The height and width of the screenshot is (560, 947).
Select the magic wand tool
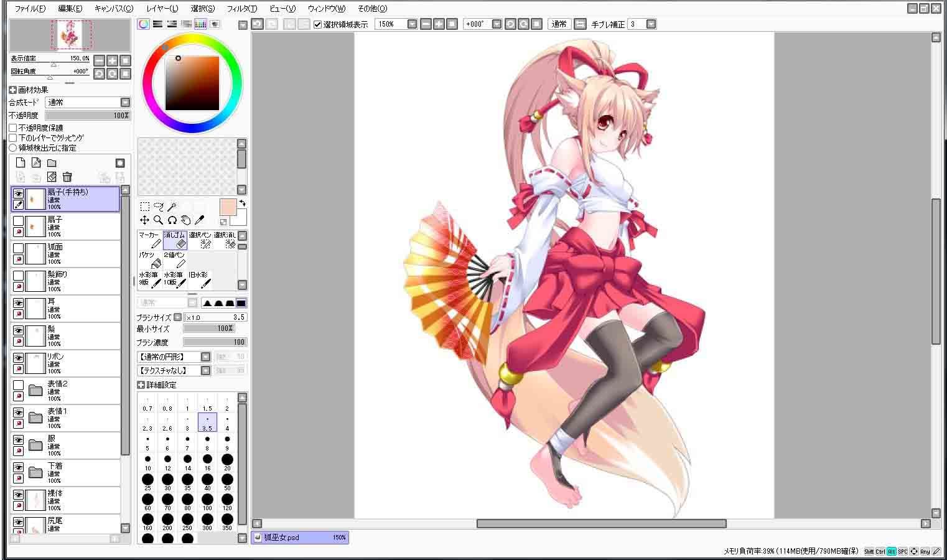(172, 207)
